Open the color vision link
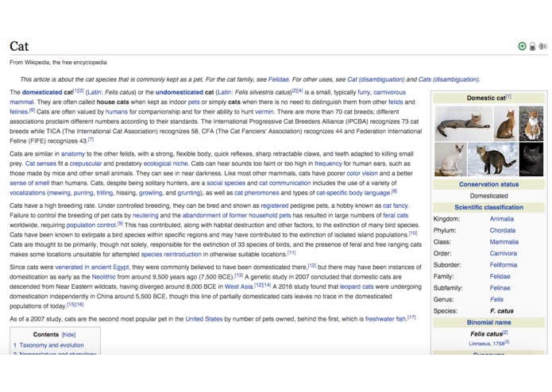Screen dimensions: 552x392 (362, 173)
